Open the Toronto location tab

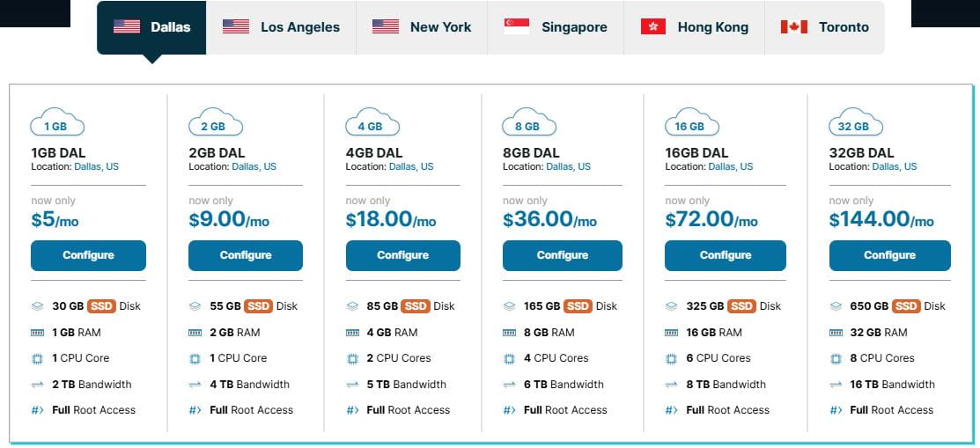coord(824,27)
